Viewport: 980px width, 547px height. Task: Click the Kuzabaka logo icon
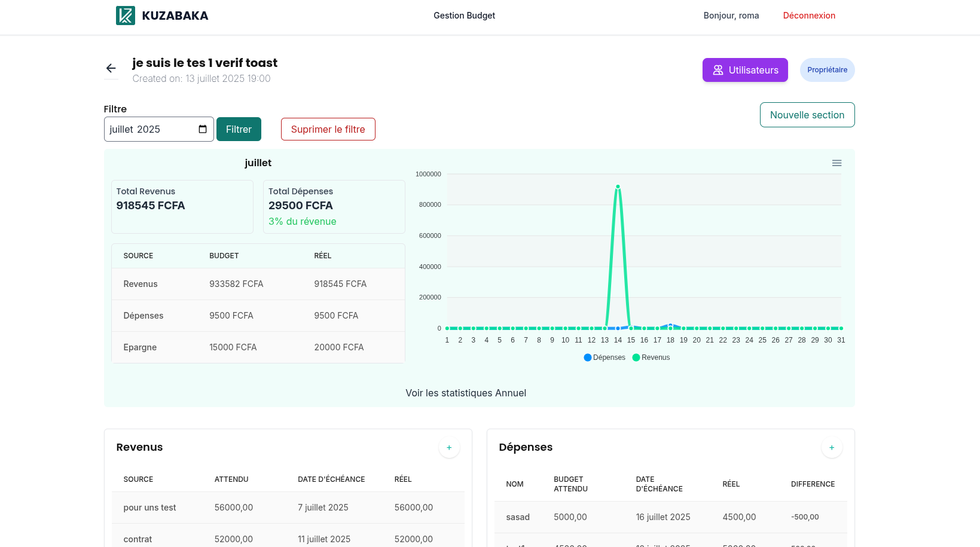[x=125, y=16]
